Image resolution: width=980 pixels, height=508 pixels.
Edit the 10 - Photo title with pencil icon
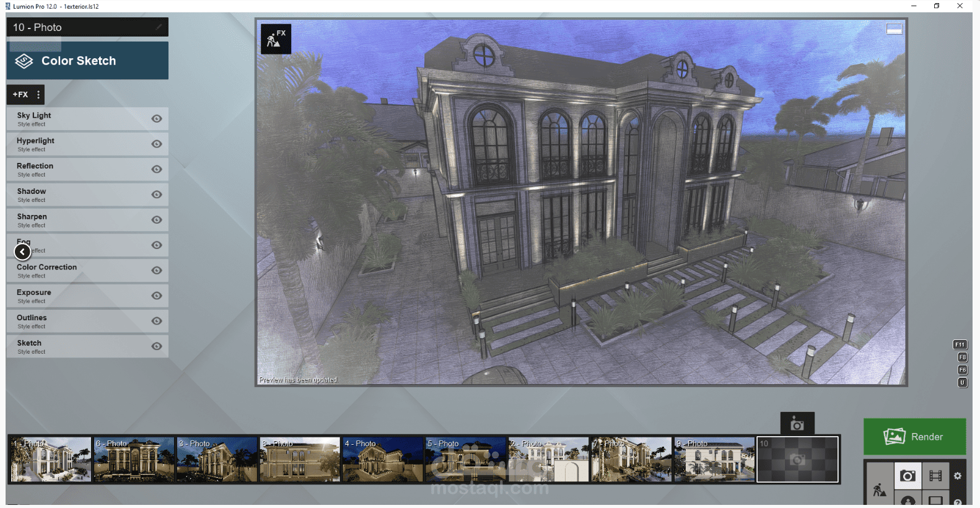[159, 27]
